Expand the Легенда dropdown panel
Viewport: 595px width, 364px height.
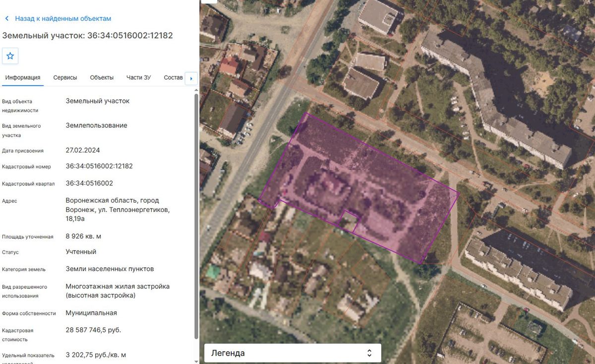pos(293,353)
